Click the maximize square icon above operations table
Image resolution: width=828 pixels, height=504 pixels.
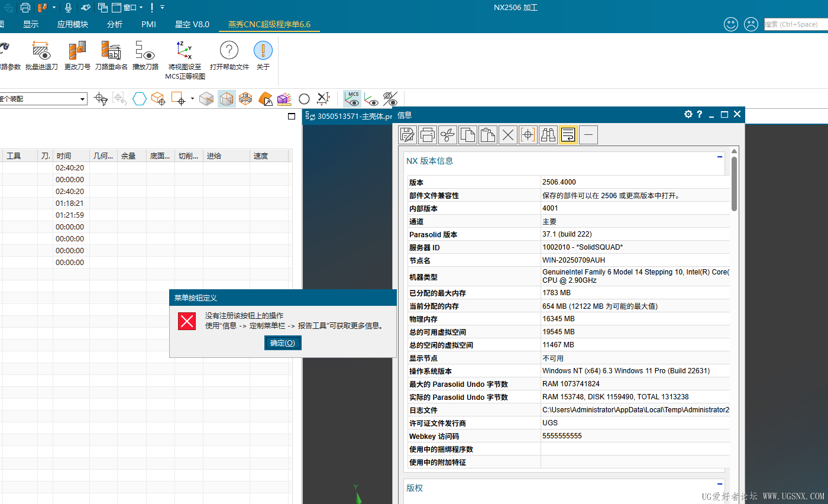pos(292,116)
